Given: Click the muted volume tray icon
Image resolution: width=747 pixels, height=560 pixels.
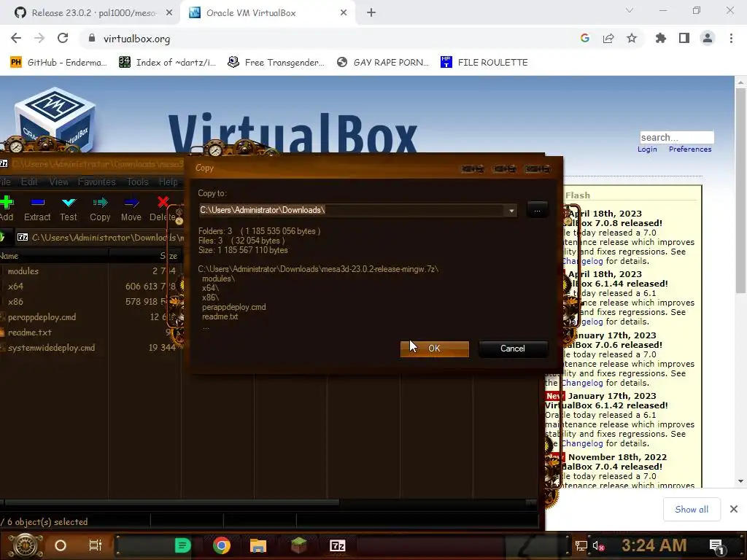Looking at the screenshot, I should click(599, 545).
